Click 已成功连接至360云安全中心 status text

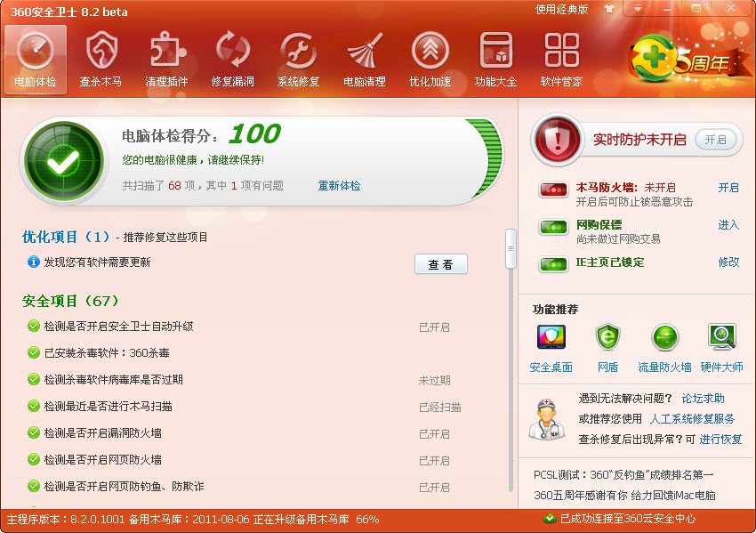coord(628,519)
